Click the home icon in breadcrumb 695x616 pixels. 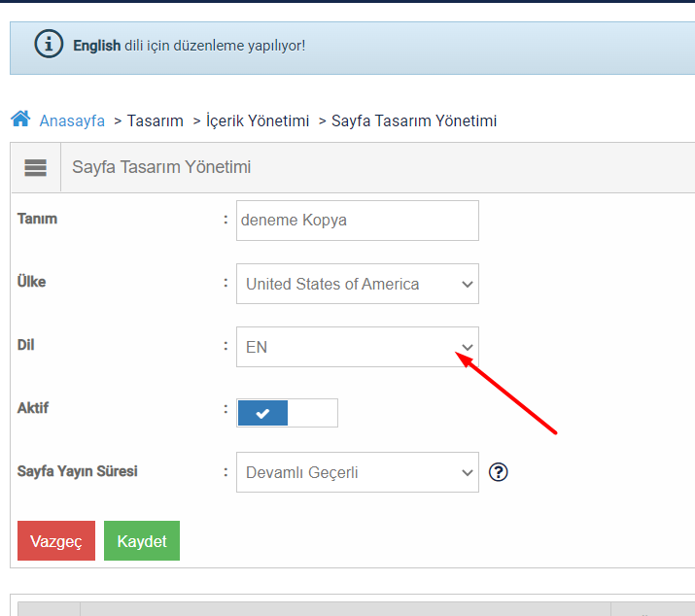coord(20,119)
